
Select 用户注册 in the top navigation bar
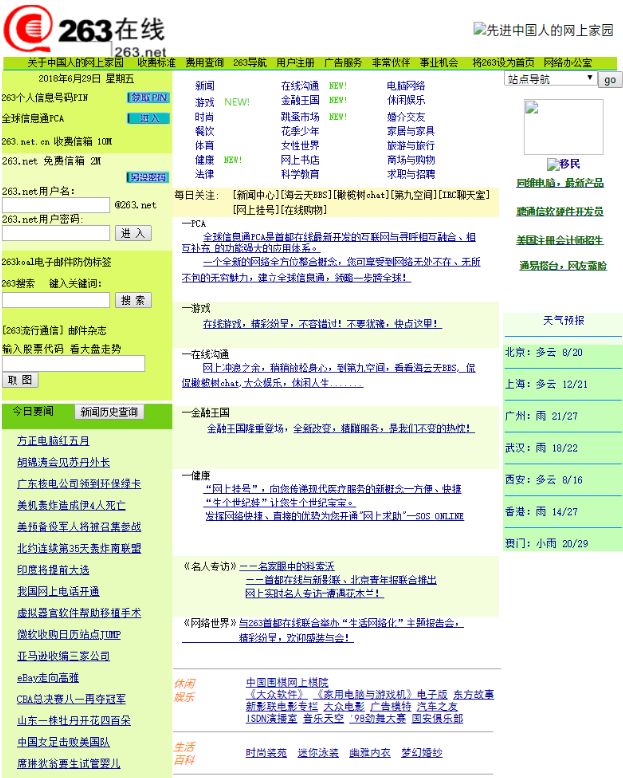295,62
